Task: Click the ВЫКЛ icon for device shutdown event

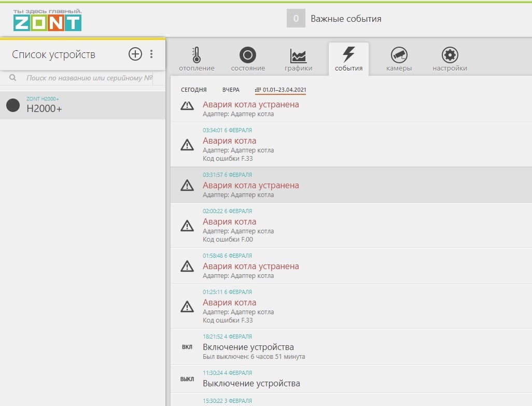Action: click(x=187, y=379)
